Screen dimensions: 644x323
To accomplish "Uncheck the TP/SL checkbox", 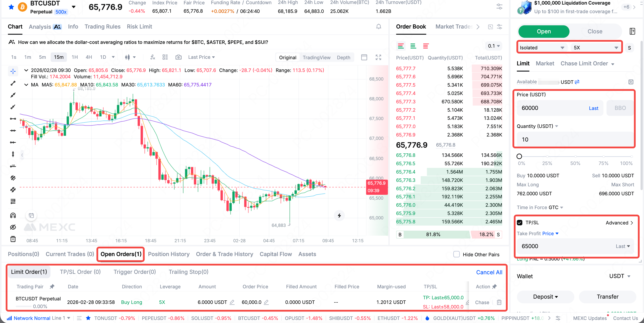I will pyautogui.click(x=519, y=223).
